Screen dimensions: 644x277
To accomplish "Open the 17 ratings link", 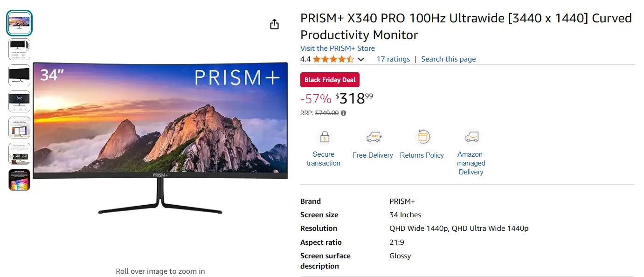I will point(393,59).
